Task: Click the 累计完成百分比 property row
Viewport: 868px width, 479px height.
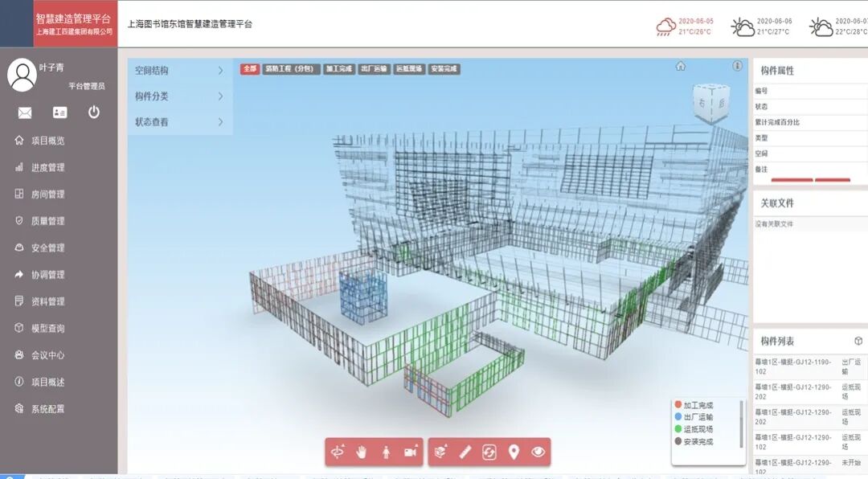Action: click(810, 122)
